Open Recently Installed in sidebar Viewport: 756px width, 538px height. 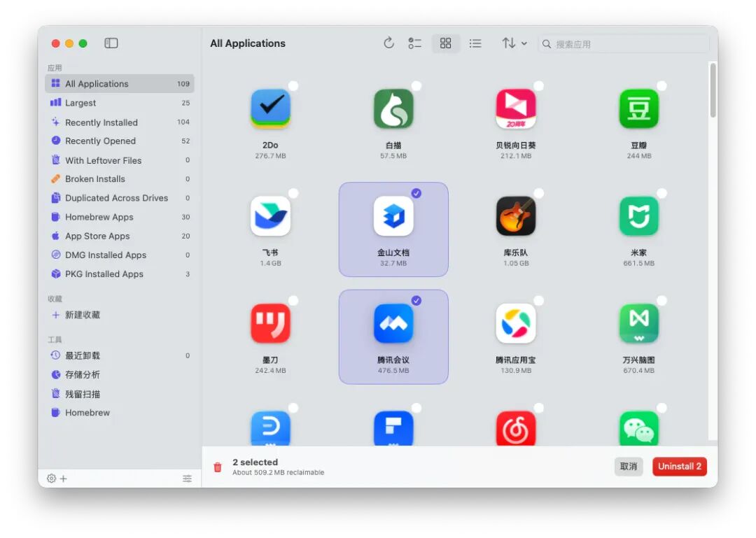(x=120, y=122)
